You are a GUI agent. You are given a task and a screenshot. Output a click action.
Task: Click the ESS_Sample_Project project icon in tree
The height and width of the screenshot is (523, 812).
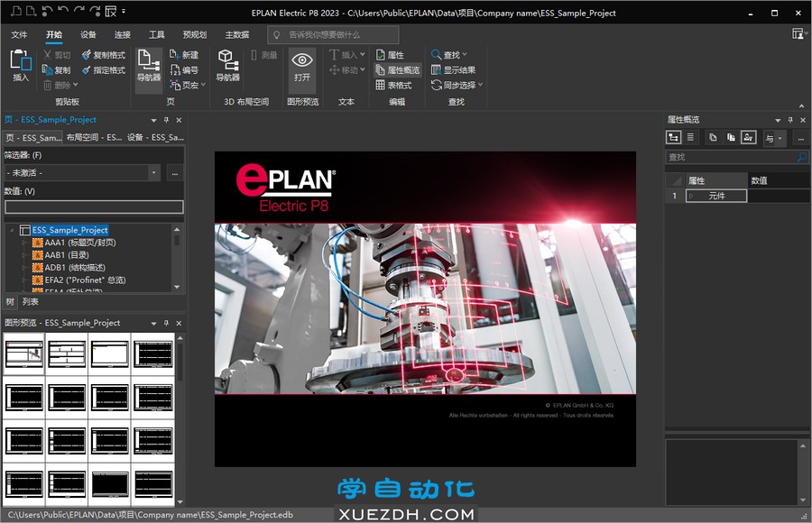[25, 230]
